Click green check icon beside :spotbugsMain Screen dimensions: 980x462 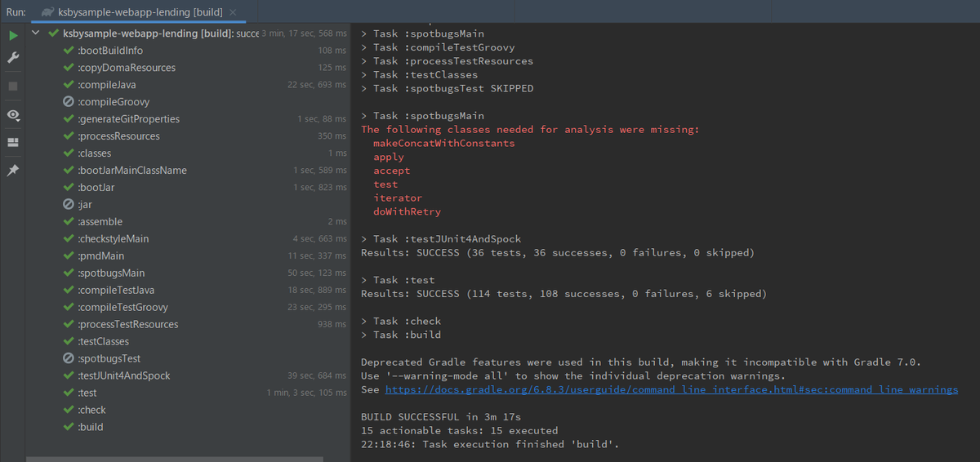(x=69, y=273)
